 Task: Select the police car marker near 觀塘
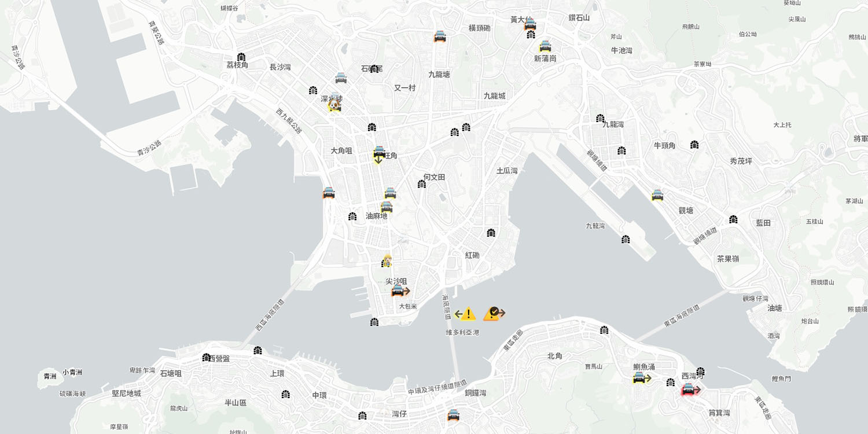[657, 195]
